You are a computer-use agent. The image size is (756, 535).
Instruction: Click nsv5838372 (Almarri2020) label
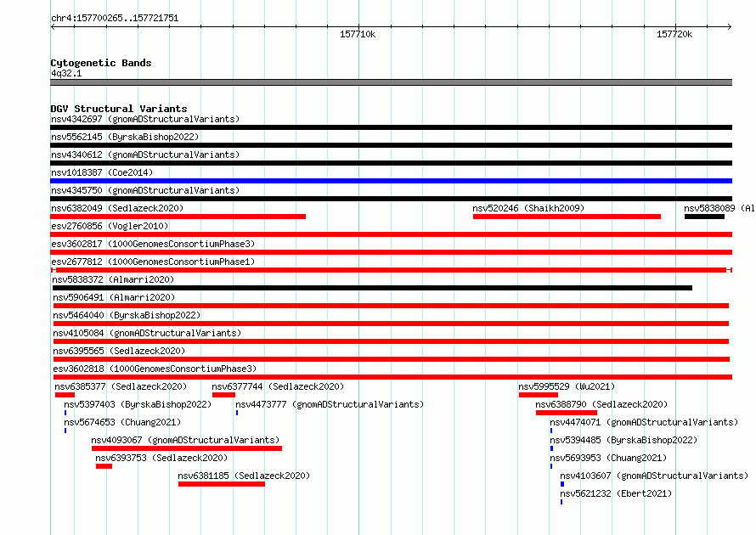(113, 279)
